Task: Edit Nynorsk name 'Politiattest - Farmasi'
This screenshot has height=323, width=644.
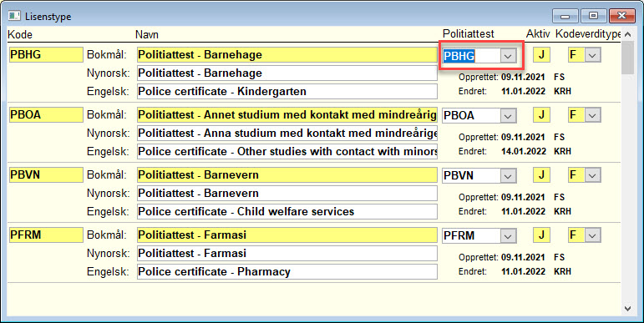Action: click(x=287, y=253)
